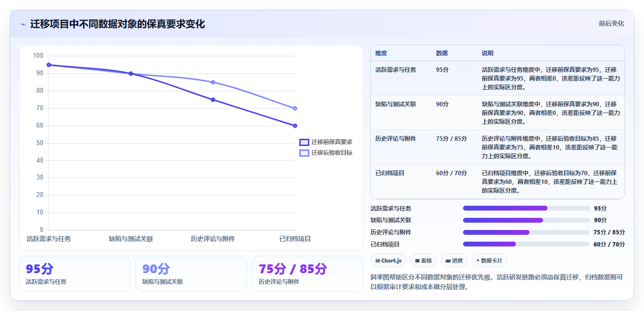Click the 90分 value in the table

[442, 104]
